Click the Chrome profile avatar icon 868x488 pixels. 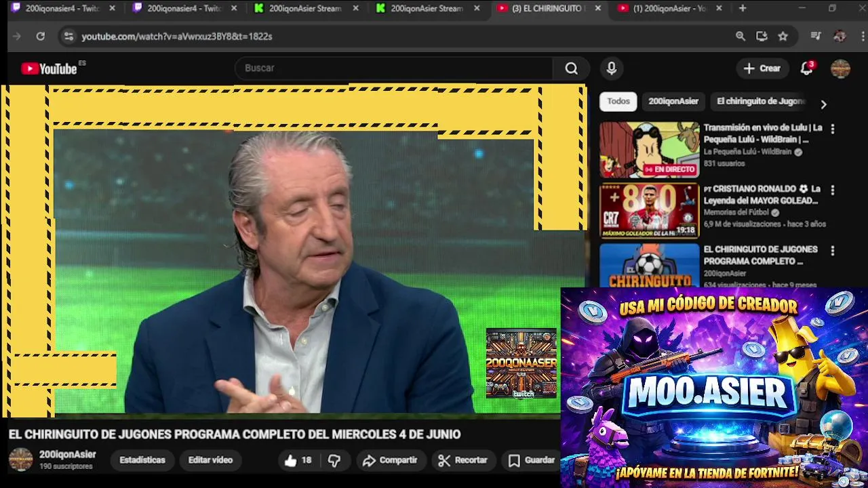coord(840,37)
